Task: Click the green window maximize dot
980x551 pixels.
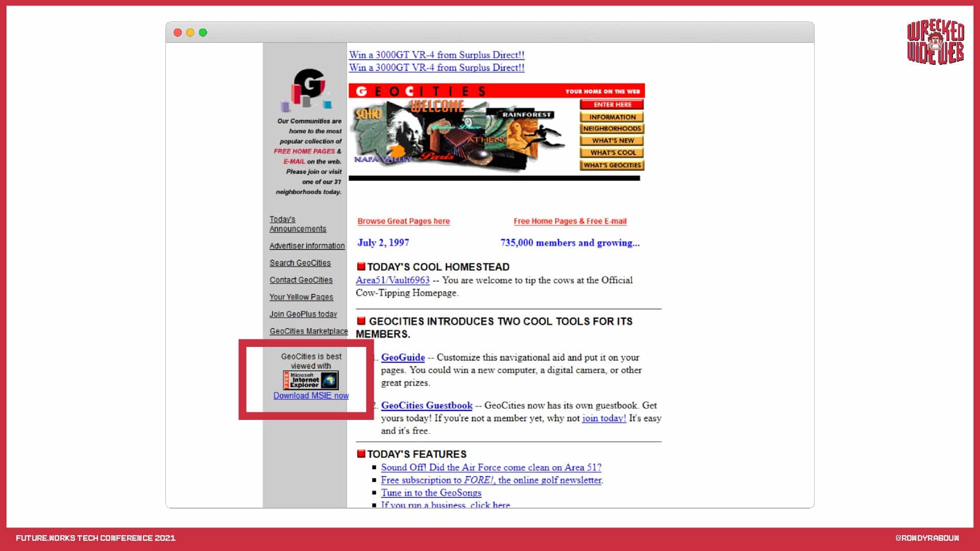Action: (203, 33)
